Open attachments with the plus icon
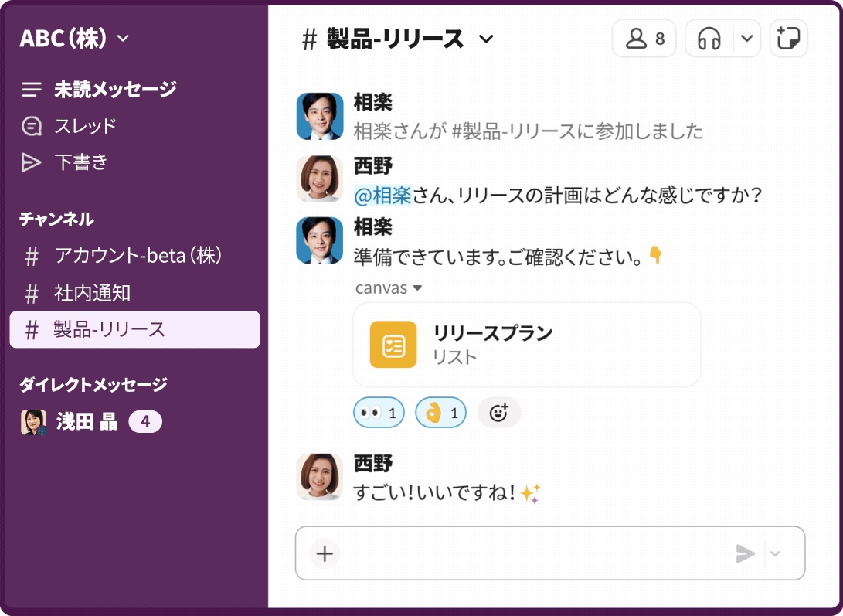The height and width of the screenshot is (616, 843). (324, 553)
